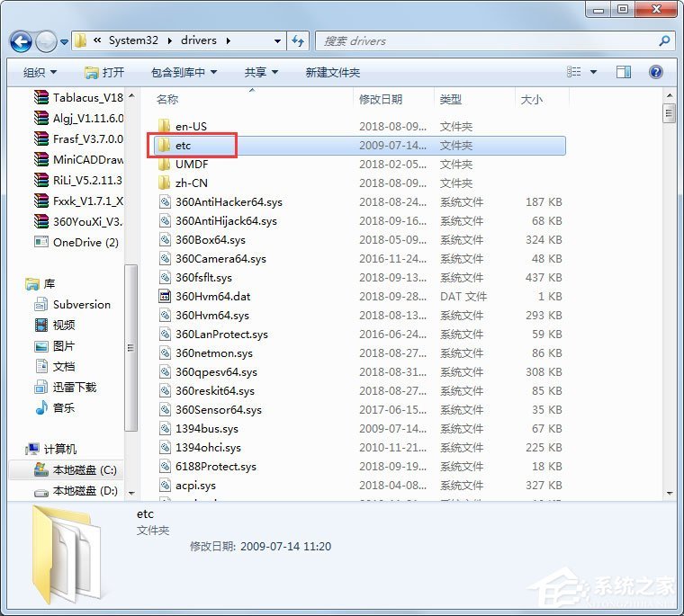This screenshot has height=616, width=684.
Task: Click the 新建文件夹 button
Action: coord(332,72)
